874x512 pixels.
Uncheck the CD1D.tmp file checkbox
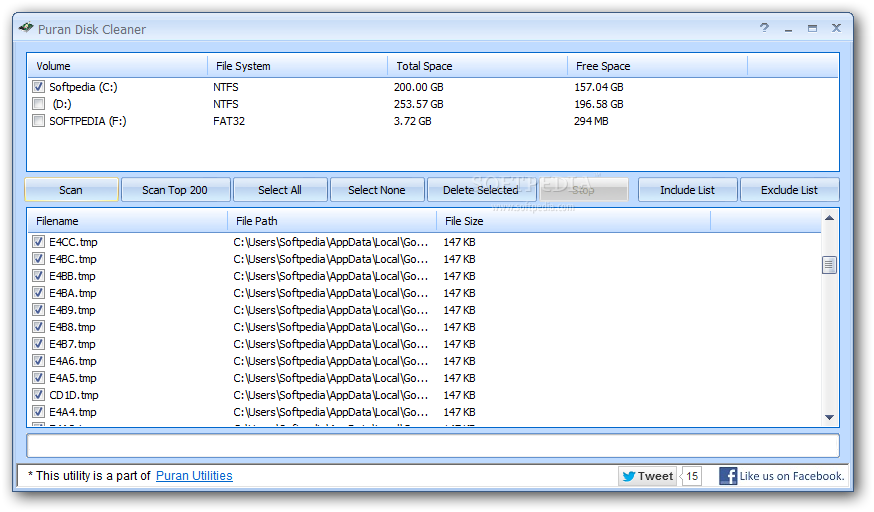(x=38, y=395)
